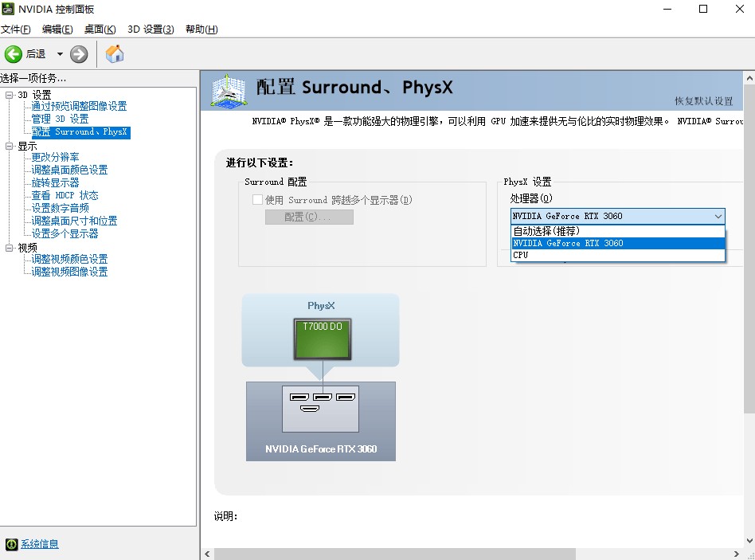Open the 系统信息 link
The width and height of the screenshot is (755, 560).
pyautogui.click(x=40, y=544)
